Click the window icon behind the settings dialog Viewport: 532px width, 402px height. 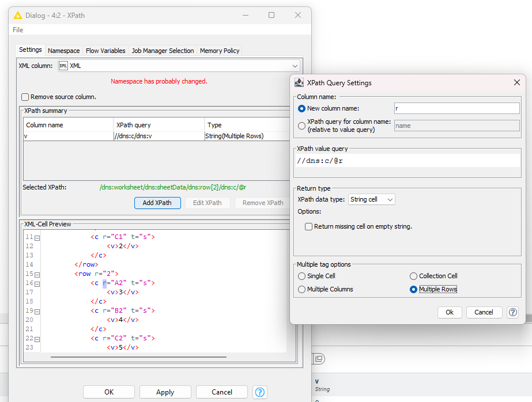click(319, 358)
